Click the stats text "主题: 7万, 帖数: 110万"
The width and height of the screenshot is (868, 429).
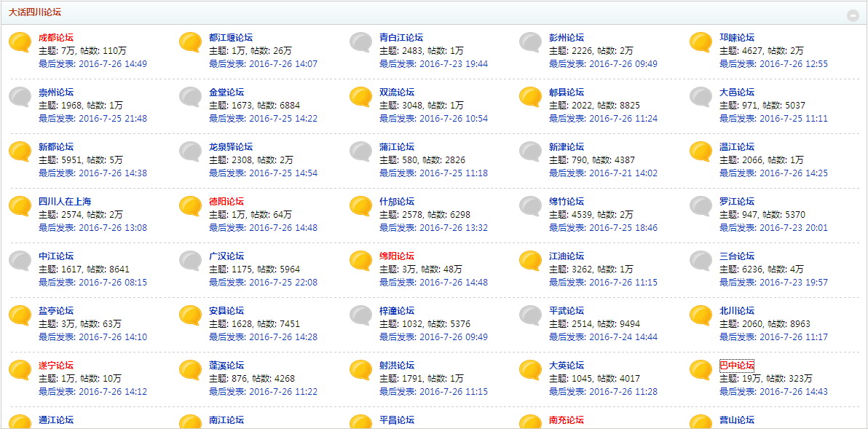[x=83, y=51]
